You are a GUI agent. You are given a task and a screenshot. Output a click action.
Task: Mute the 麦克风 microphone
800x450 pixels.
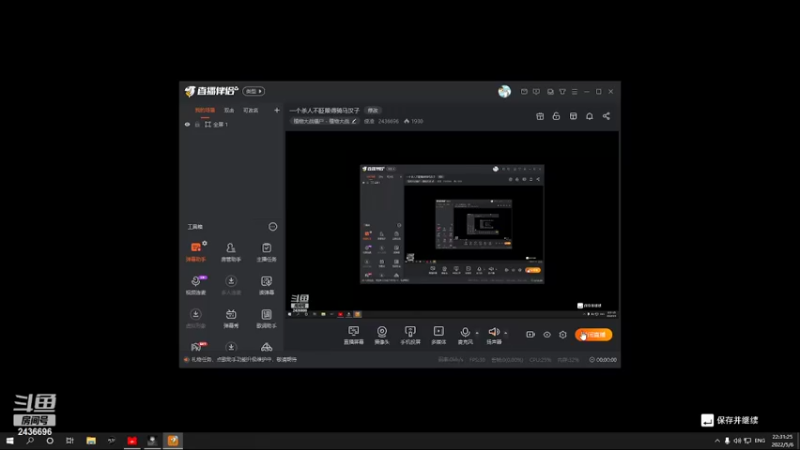pyautogui.click(x=465, y=335)
